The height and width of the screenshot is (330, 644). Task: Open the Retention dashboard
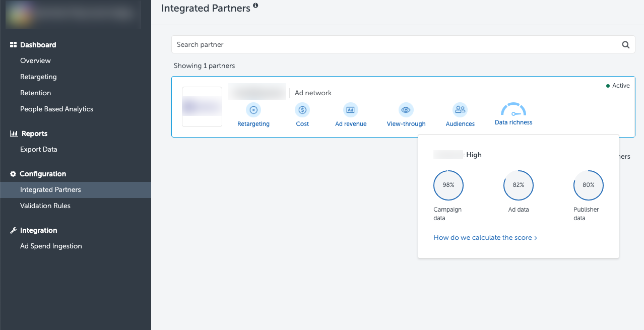click(x=35, y=93)
